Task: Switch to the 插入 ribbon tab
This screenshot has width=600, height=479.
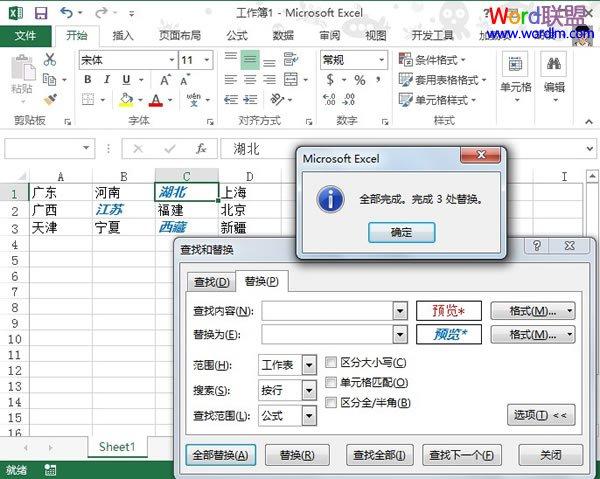Action: [123, 36]
